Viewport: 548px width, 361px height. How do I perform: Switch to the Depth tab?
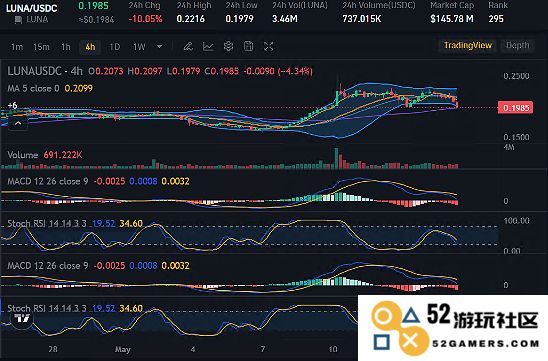click(x=518, y=45)
